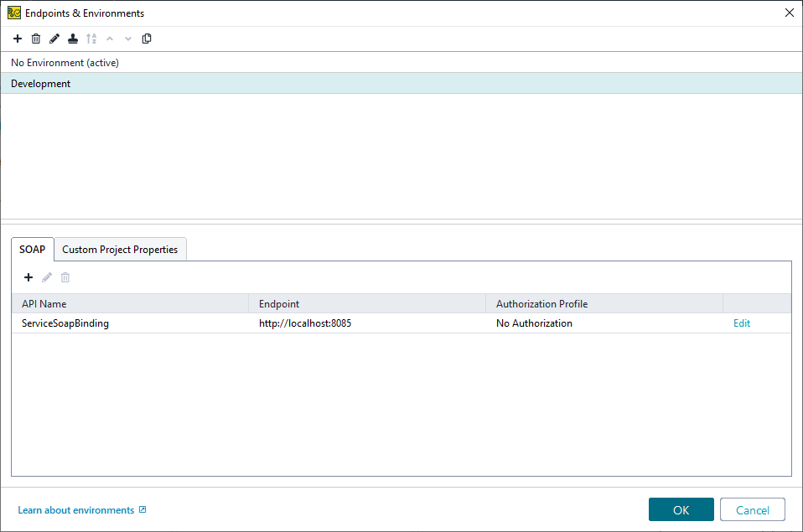Image resolution: width=803 pixels, height=532 pixels.
Task: Delete the selected environment using the trash icon
Action: [36, 39]
